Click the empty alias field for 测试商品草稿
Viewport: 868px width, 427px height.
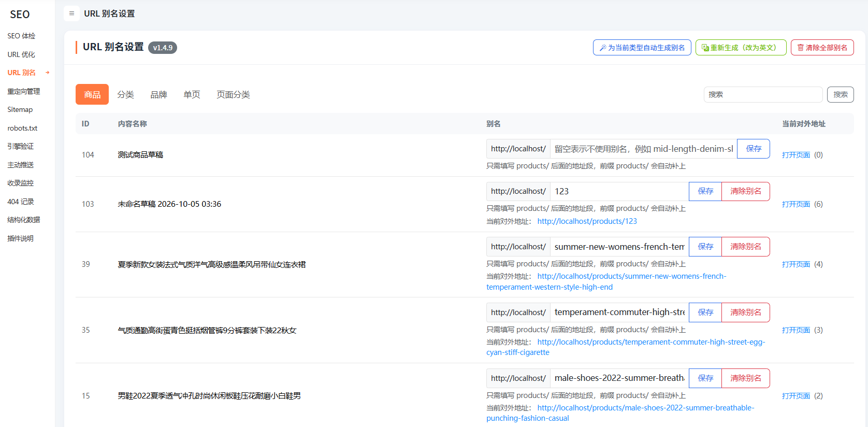pyautogui.click(x=644, y=149)
